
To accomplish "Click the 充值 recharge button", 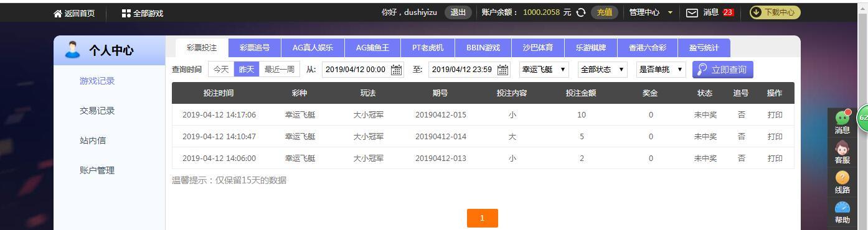I will pos(604,12).
